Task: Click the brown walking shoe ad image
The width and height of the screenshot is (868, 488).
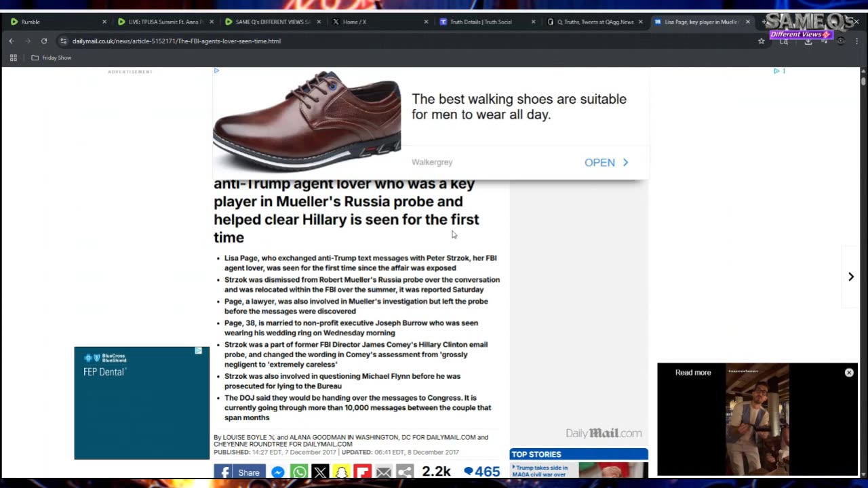Action: 307,121
